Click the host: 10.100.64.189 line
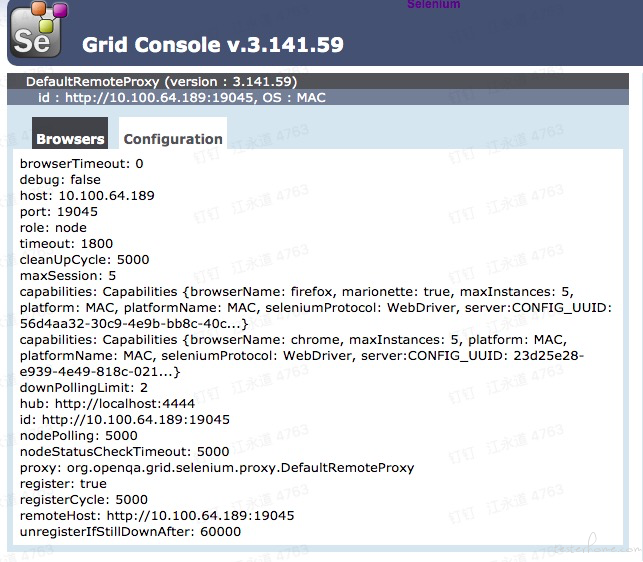The width and height of the screenshot is (643, 562). coord(87,196)
